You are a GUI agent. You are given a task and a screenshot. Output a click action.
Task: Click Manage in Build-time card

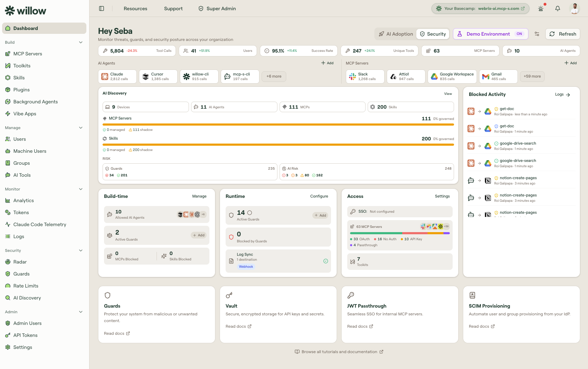(200, 196)
